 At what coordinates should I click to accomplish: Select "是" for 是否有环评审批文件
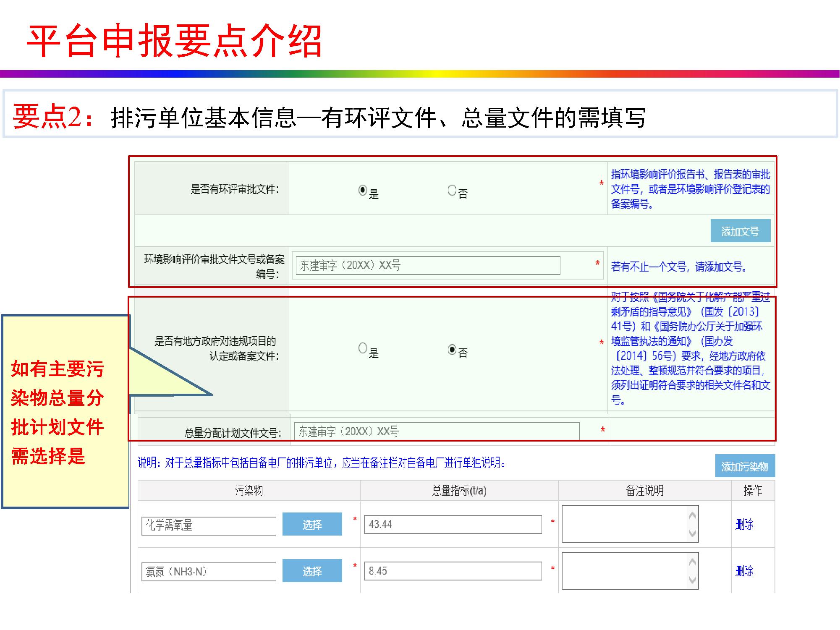pyautogui.click(x=362, y=190)
